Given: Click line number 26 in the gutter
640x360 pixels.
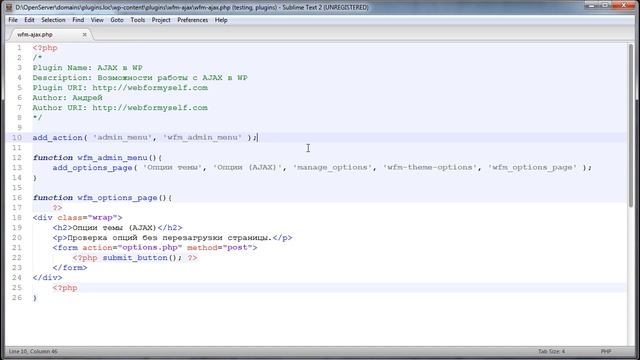Looking at the screenshot, I should pos(17,298).
